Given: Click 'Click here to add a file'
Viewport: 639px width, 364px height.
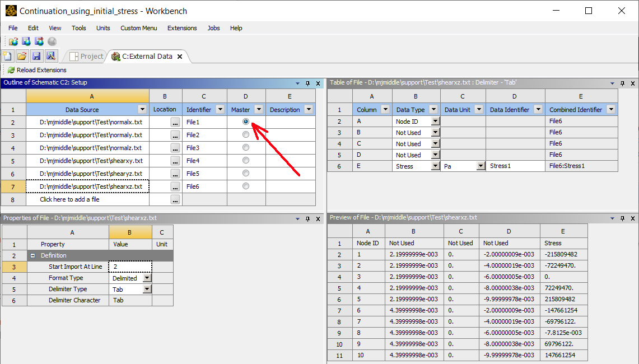Looking at the screenshot, I should (69, 199).
